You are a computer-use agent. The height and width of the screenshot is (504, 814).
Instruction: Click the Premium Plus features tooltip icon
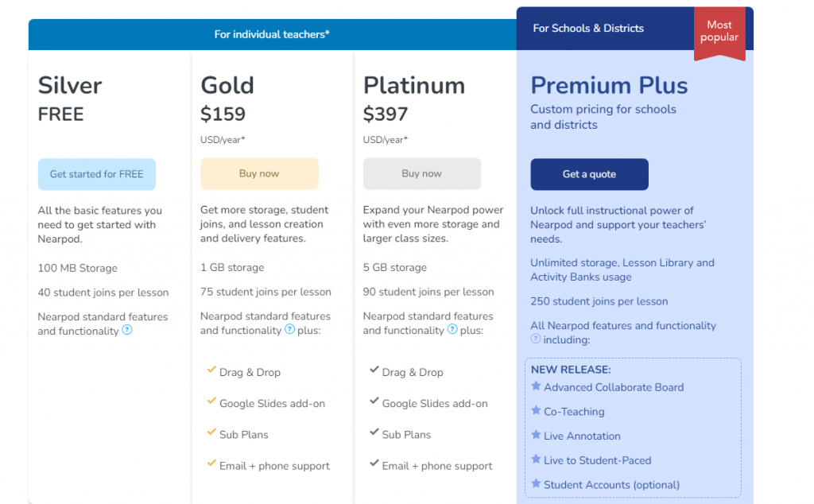click(x=537, y=337)
